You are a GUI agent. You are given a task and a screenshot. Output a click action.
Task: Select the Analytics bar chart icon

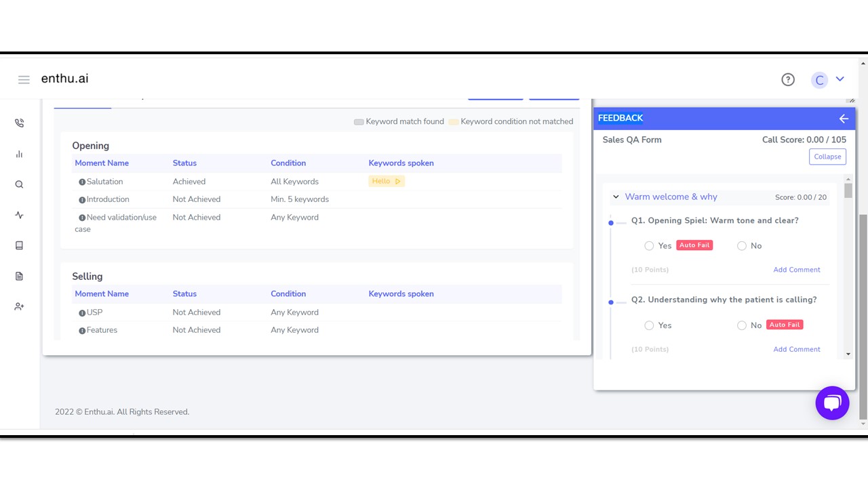coord(18,154)
